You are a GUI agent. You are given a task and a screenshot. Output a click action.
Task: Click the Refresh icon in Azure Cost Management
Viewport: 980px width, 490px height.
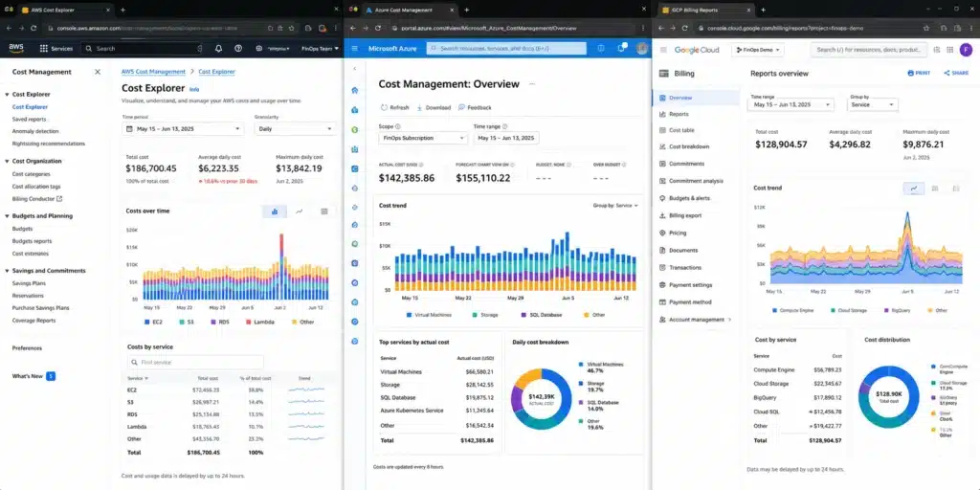tap(385, 107)
